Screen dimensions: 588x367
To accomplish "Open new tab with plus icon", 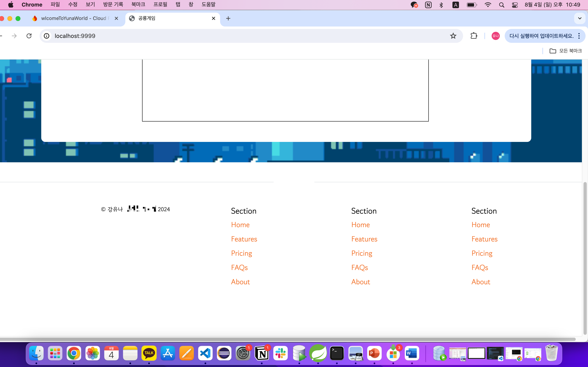I will 228,18.
